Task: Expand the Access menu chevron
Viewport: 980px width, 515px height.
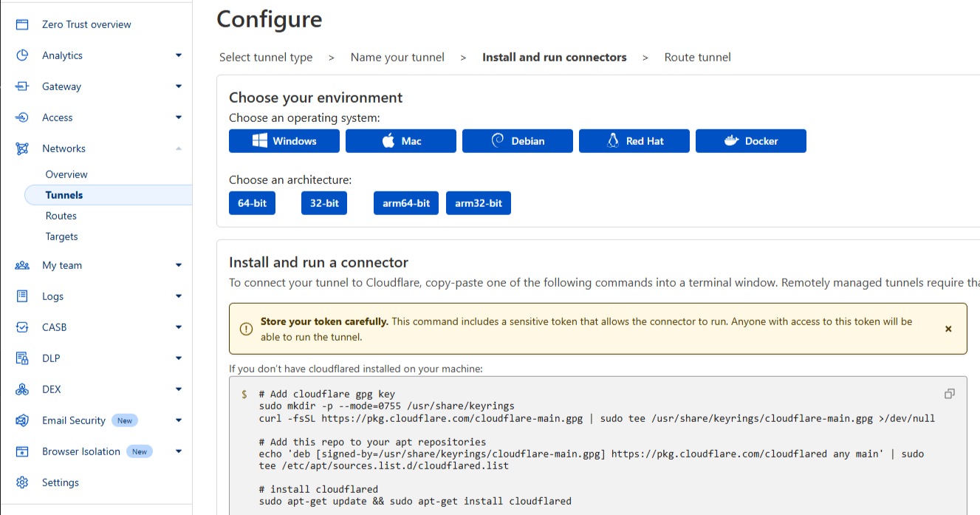Action: click(179, 117)
